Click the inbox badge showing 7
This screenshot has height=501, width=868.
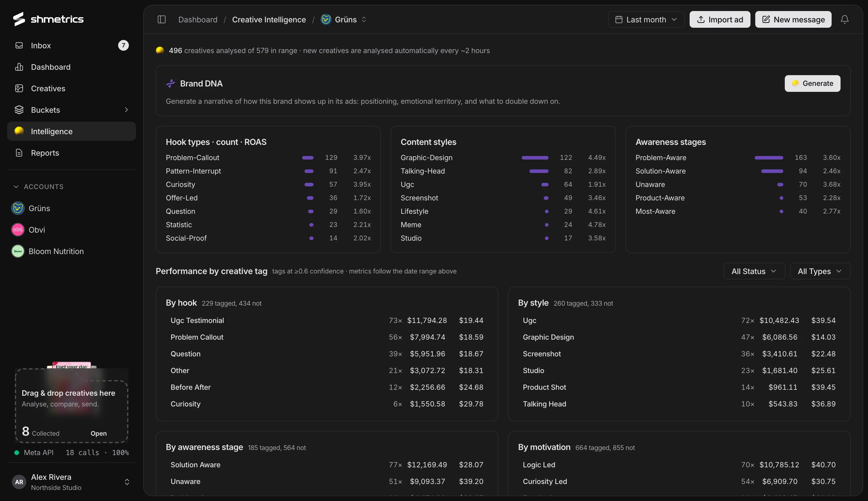pyautogui.click(x=123, y=45)
